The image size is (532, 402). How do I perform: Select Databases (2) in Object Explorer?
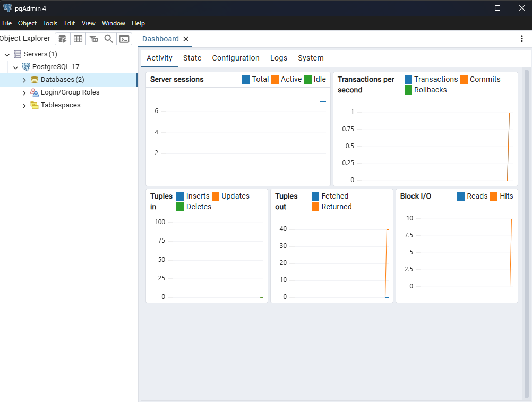(63, 80)
